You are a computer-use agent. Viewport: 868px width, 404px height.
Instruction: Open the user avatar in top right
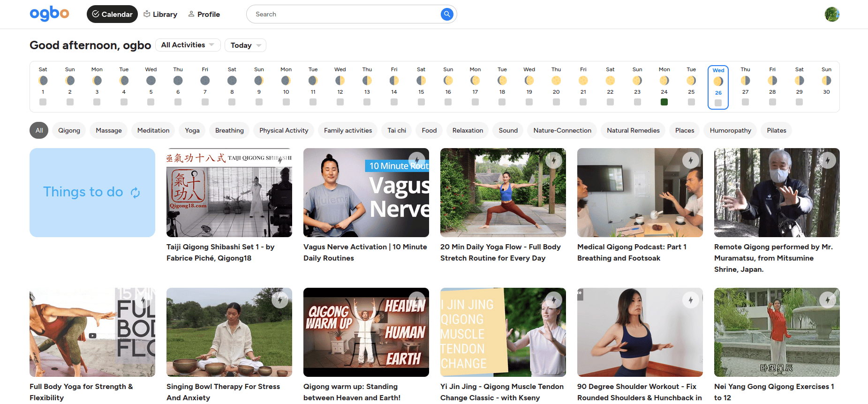831,14
